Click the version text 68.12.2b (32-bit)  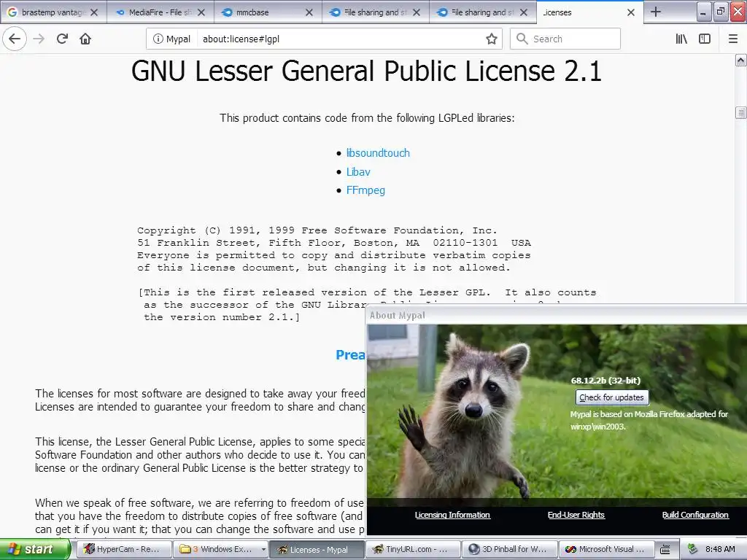click(605, 381)
